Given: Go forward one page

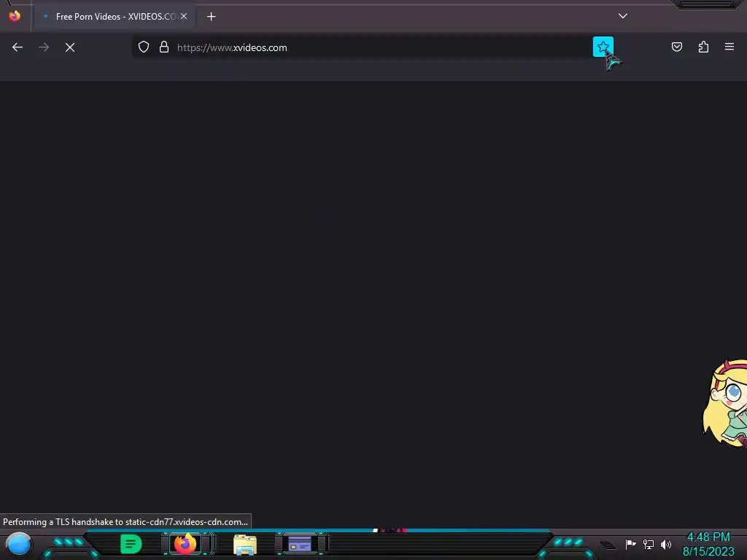Looking at the screenshot, I should coord(44,47).
